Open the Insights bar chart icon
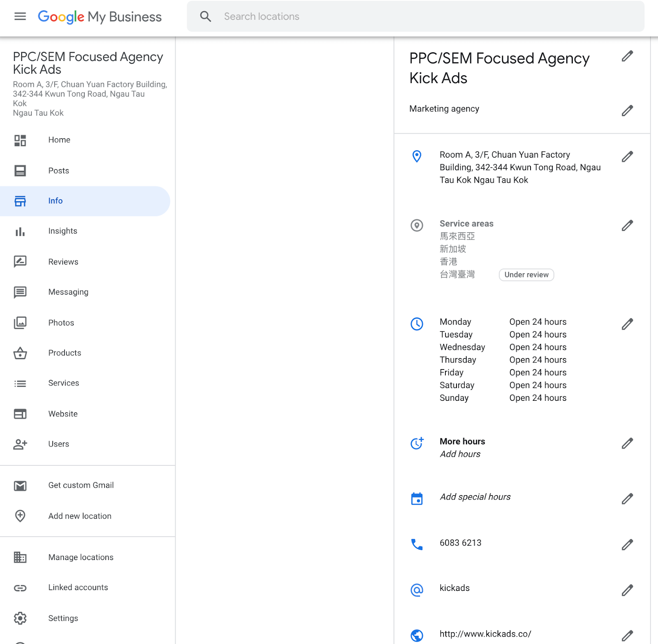This screenshot has width=658, height=644. (x=20, y=231)
